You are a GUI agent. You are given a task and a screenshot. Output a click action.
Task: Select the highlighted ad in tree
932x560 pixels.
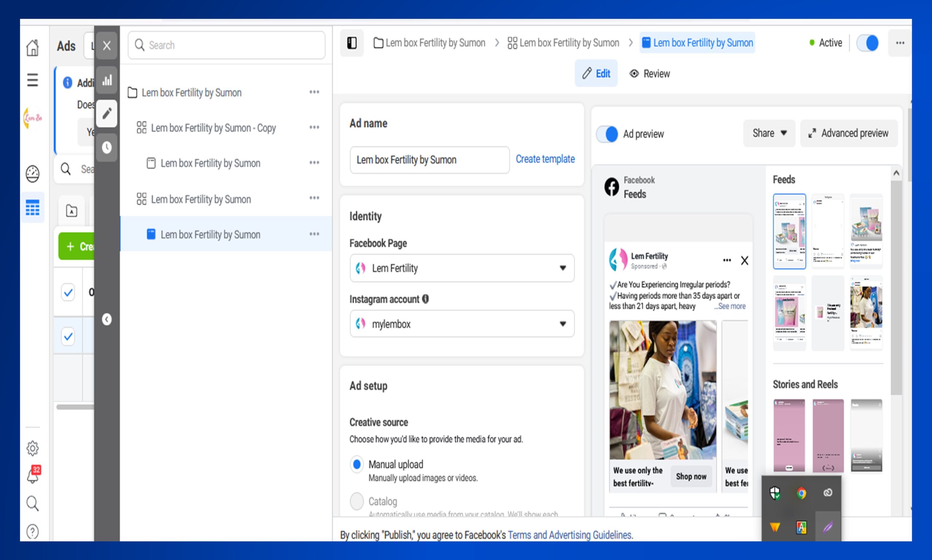226,234
